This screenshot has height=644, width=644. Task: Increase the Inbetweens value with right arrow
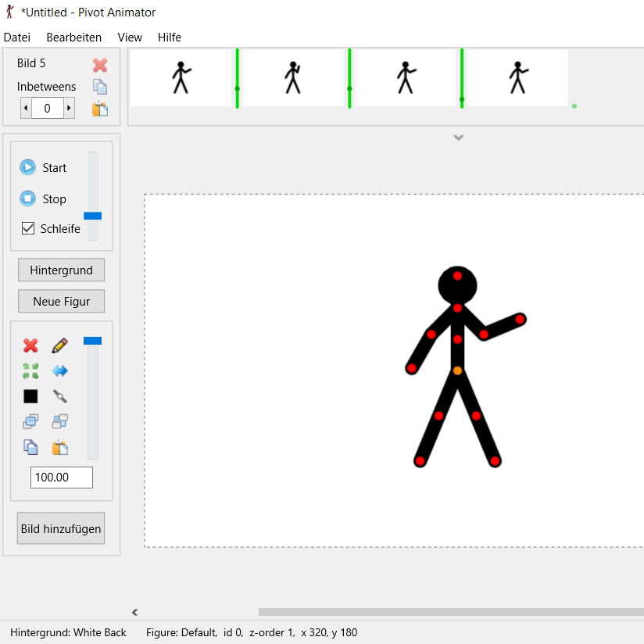point(69,109)
